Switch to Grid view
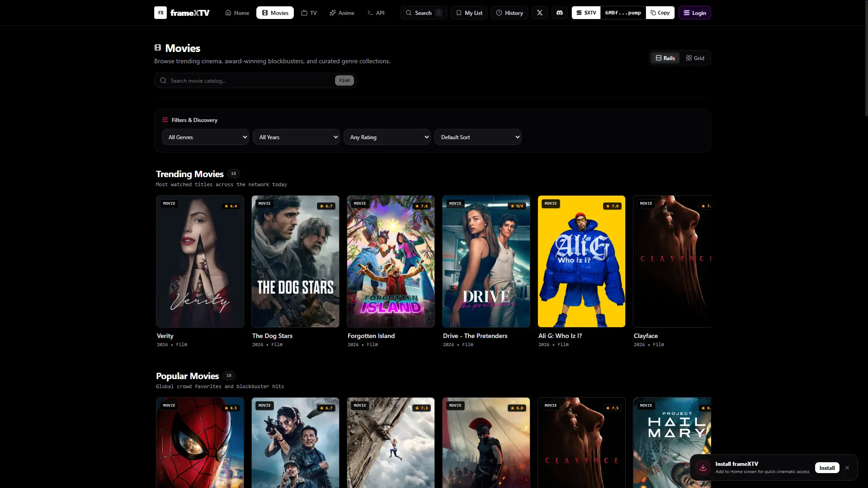This screenshot has height=488, width=868. [695, 58]
